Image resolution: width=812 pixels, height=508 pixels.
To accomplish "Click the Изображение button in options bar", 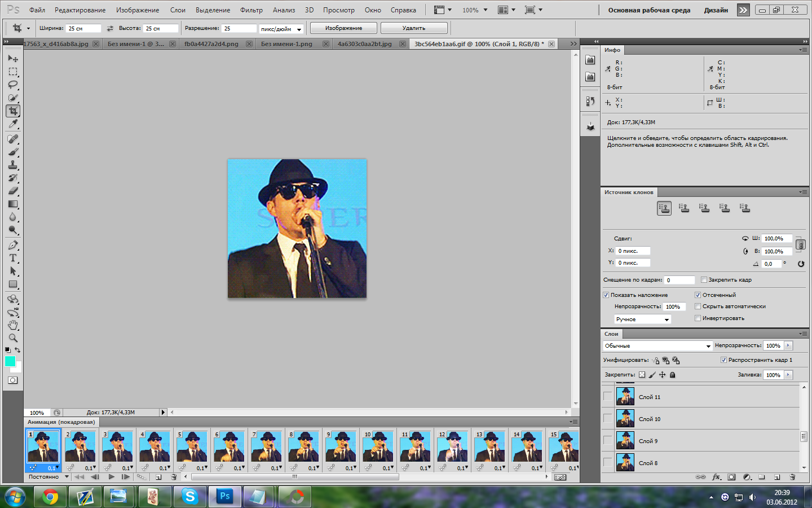I will pyautogui.click(x=343, y=28).
